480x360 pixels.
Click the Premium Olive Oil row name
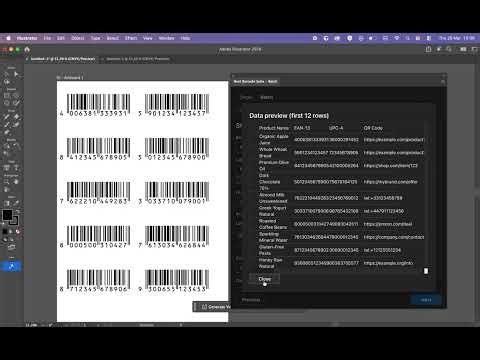coord(274,165)
